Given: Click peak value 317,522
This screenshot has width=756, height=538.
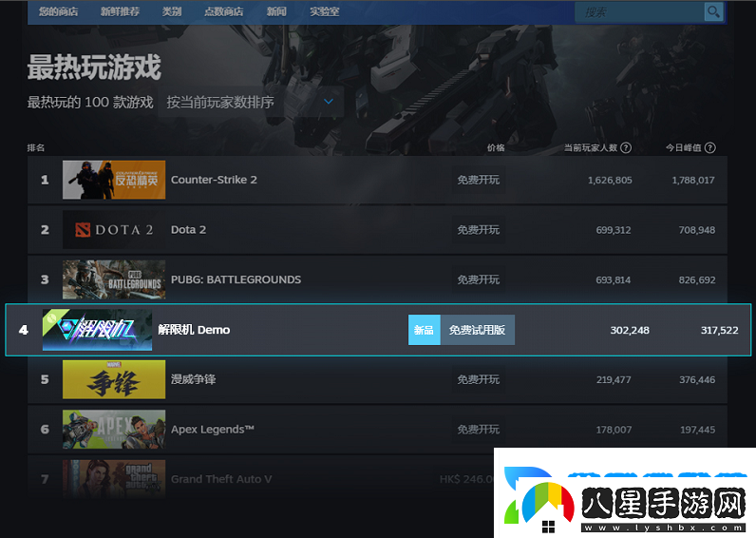Looking at the screenshot, I should click(x=719, y=330).
